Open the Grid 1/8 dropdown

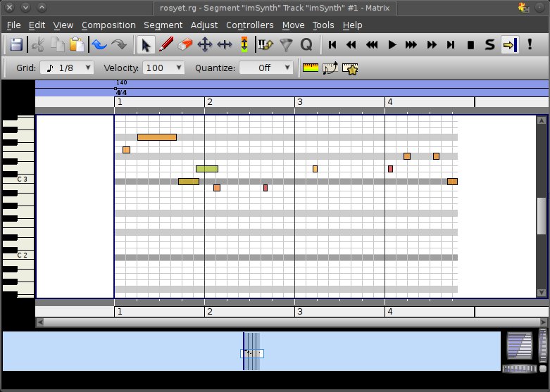[x=67, y=68]
